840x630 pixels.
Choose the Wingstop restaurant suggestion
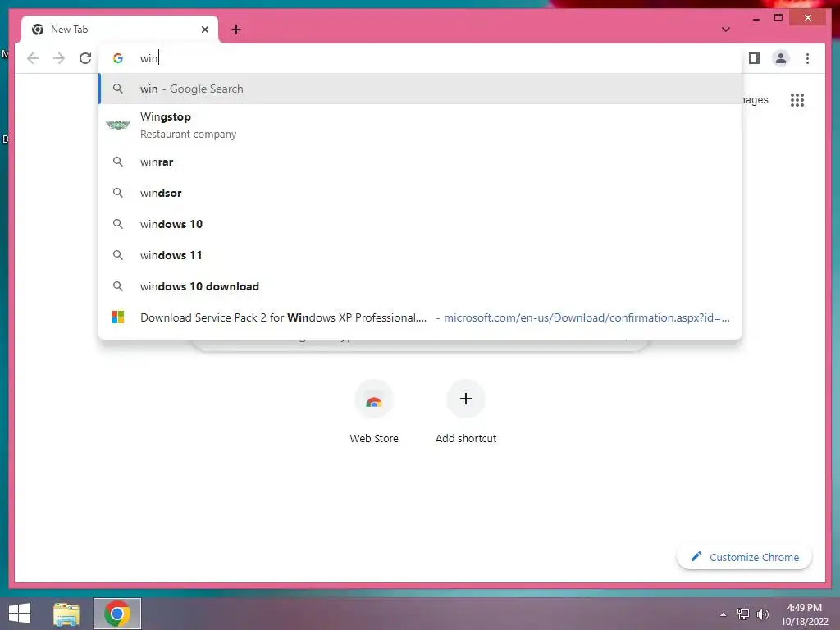click(421, 125)
